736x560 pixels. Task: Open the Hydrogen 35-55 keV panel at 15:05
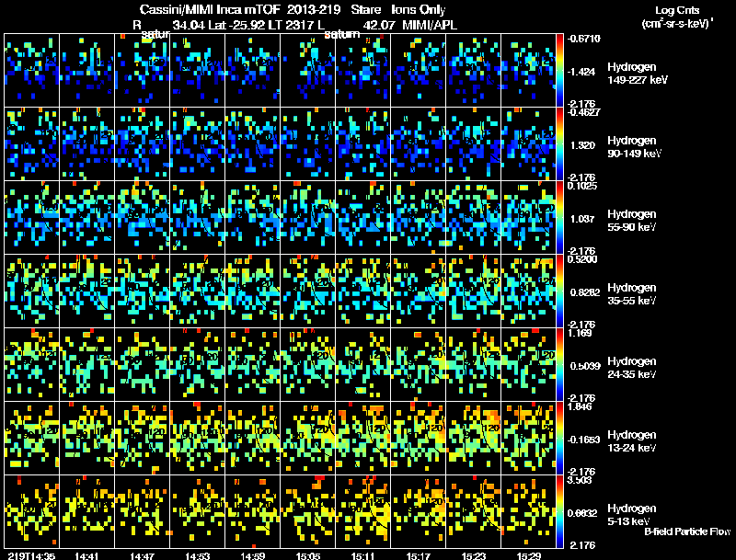point(308,291)
